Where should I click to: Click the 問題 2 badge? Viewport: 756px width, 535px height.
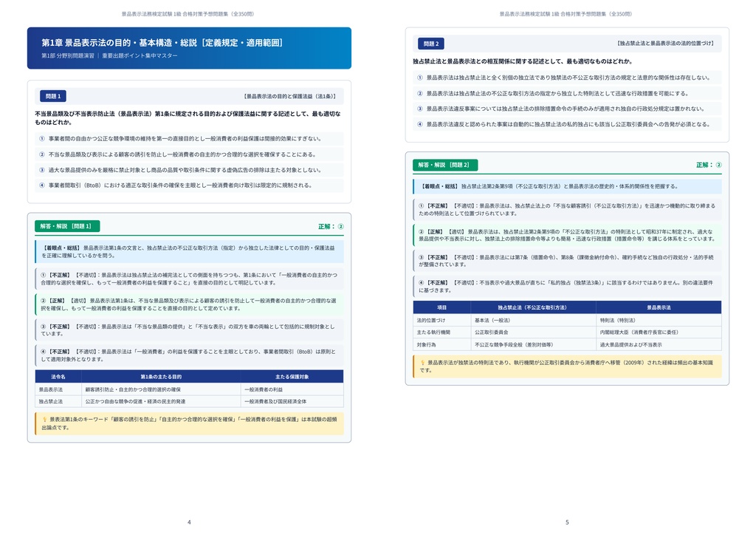pos(431,44)
